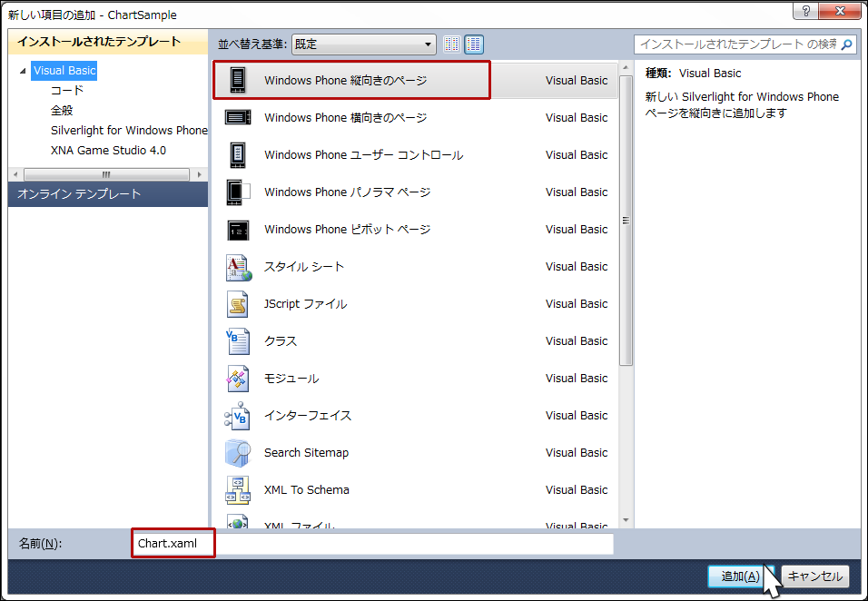The image size is (868, 601).
Task: Switch to small icons view
Action: pyautogui.click(x=452, y=44)
